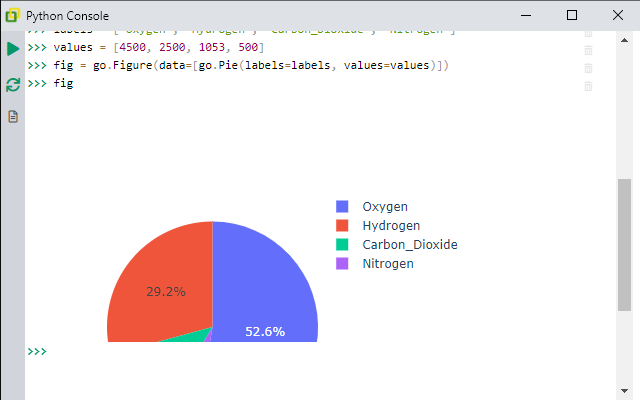Click the Carbon_Dioxide legend label
Screen dimensions: 640x400
[x=410, y=244]
